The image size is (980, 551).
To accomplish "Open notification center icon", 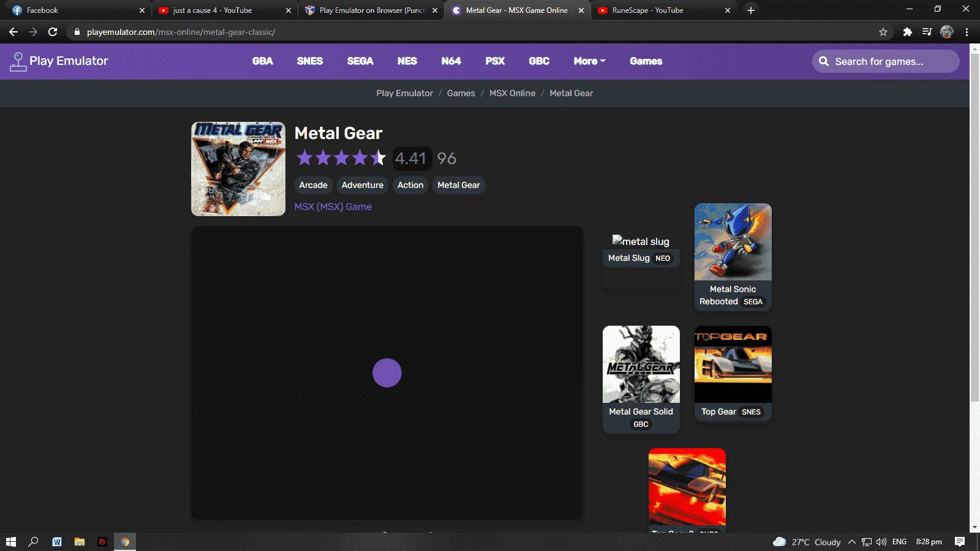I will (960, 542).
